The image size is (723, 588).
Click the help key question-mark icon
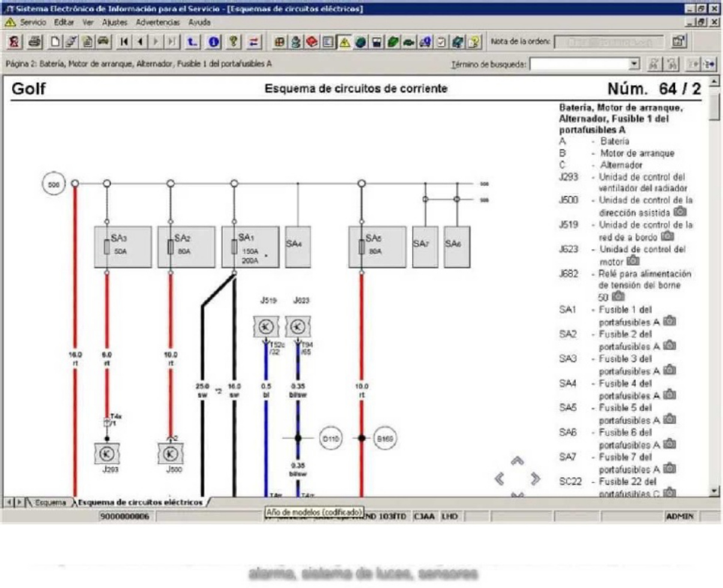point(234,41)
